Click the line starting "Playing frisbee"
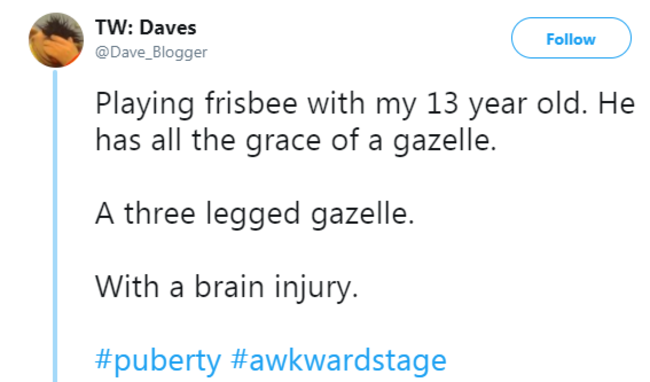Screen dimensions: 650x382 click(365, 104)
